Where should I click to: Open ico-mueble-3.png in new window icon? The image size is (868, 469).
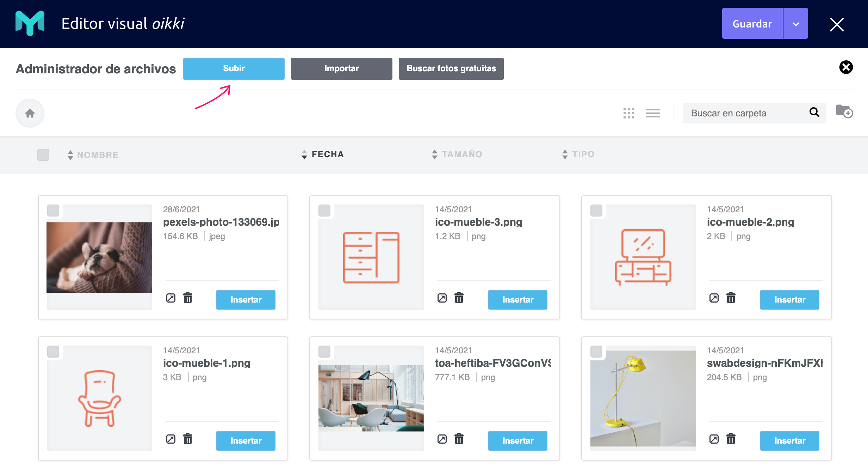[x=442, y=298]
